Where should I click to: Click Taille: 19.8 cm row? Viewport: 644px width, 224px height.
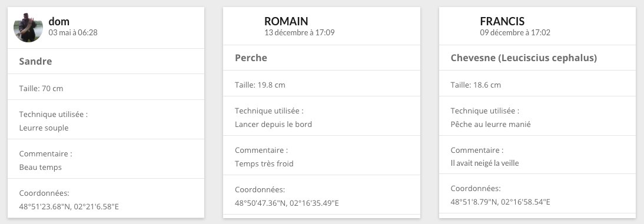(321, 83)
